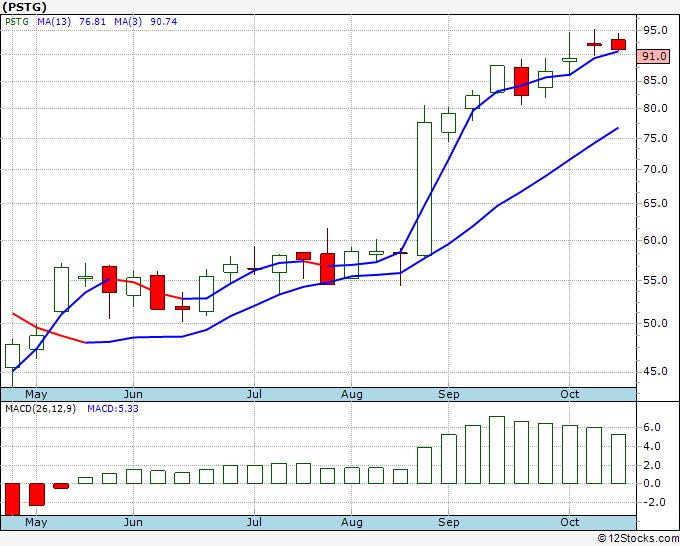Image resolution: width=680 pixels, height=546 pixels.
Task: Select the MA(13) legend label
Action: 54,21
